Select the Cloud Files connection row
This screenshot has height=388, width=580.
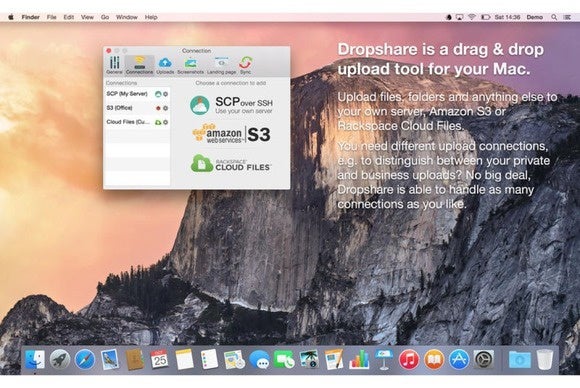click(137, 122)
